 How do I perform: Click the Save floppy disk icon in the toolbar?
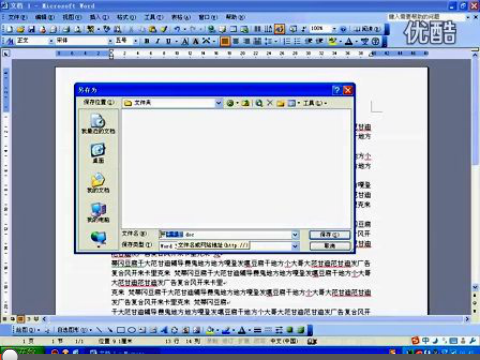(32, 29)
